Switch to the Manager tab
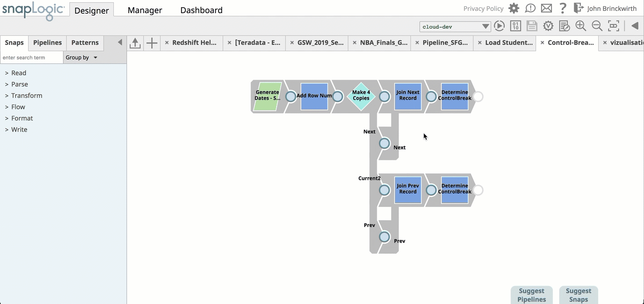This screenshot has width=644, height=304. coord(145,10)
